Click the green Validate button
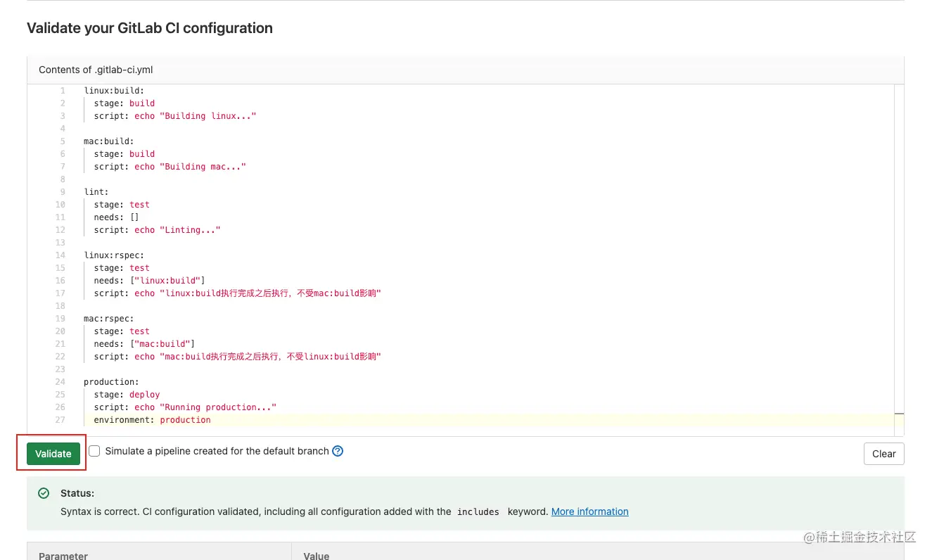This screenshot has width=932, height=560. tap(53, 454)
